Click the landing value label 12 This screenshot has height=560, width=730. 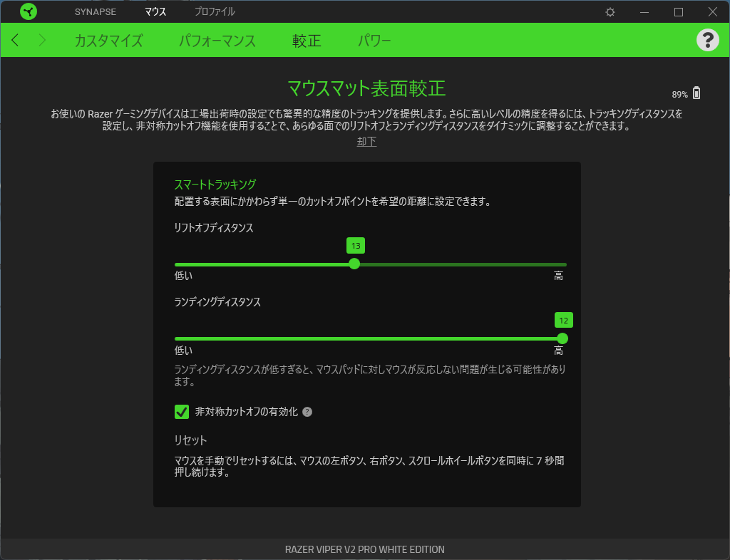[563, 320]
